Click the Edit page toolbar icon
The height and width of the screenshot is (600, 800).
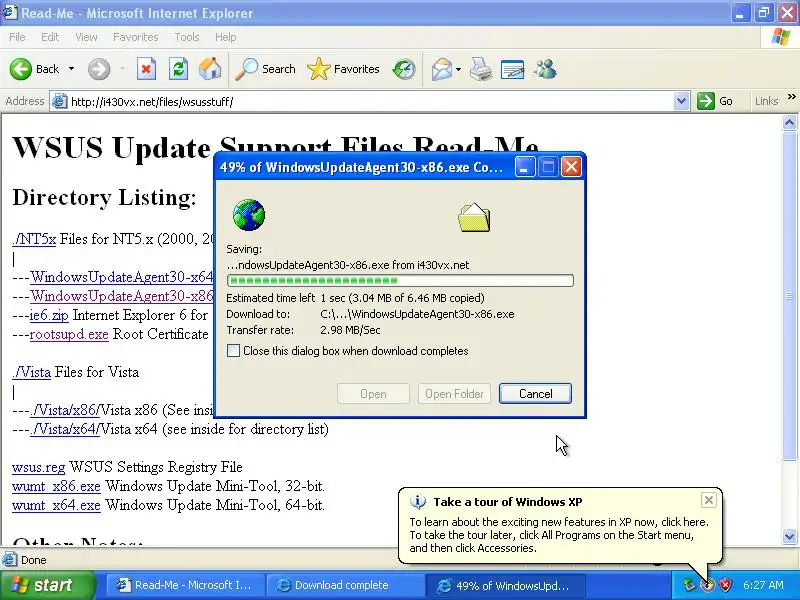[x=512, y=69]
